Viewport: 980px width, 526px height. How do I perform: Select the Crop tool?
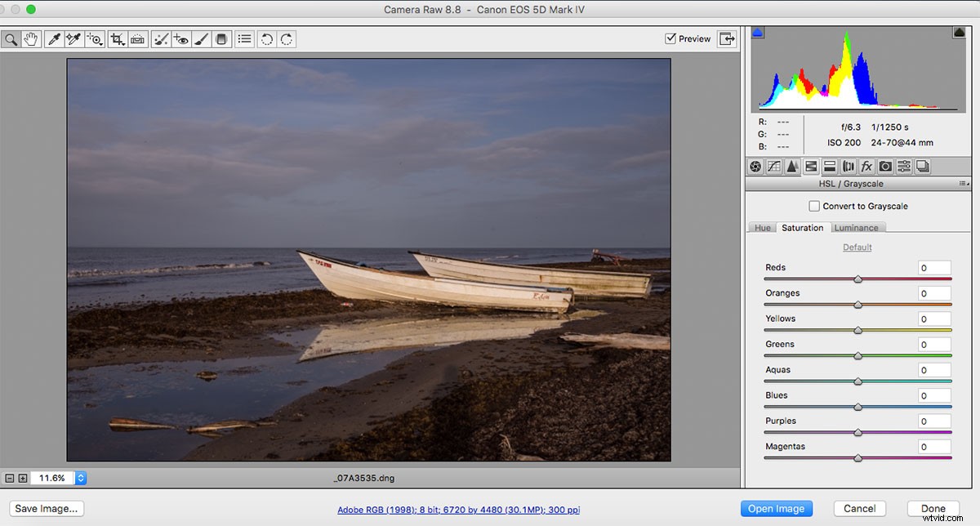(x=116, y=37)
